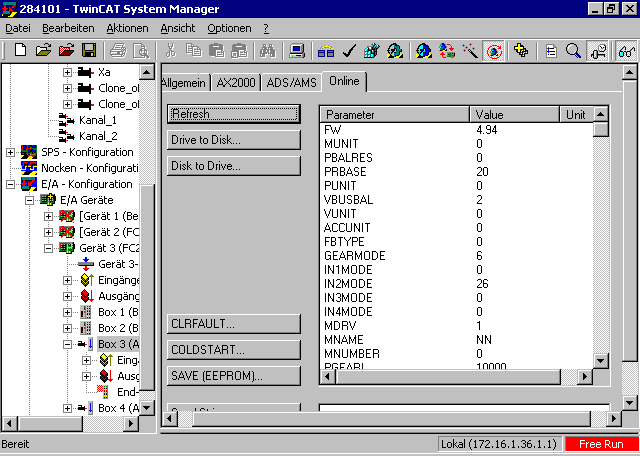This screenshot has width=640, height=456.
Task: Open the ? help menu
Action: click(x=266, y=28)
